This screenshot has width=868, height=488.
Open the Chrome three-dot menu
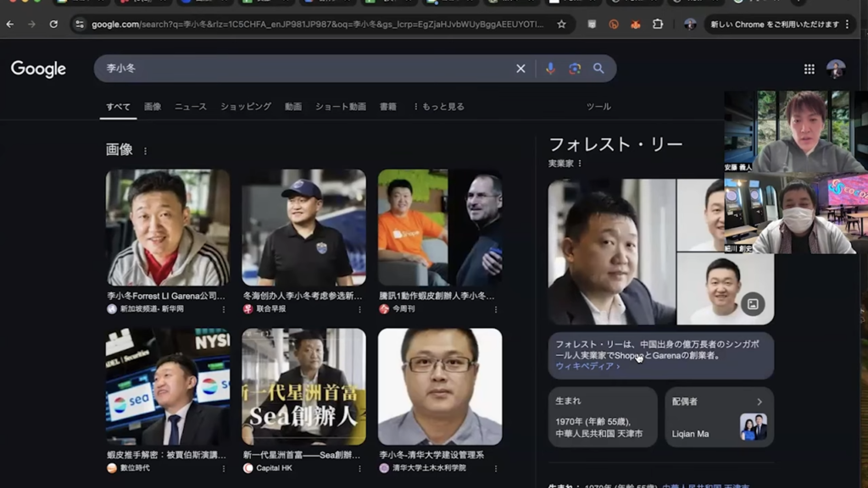(847, 25)
